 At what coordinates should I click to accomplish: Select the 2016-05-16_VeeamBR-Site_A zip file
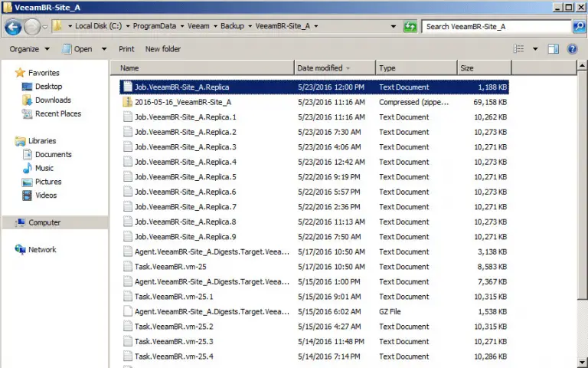(183, 102)
